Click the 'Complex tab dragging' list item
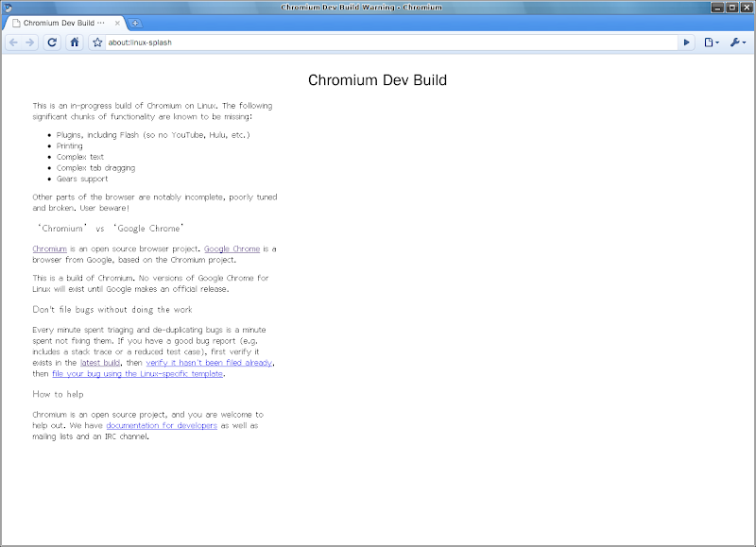 pos(95,168)
